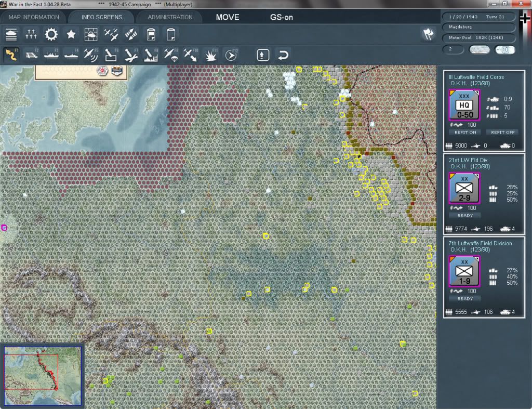Click the REFIT ON button
The image size is (532, 409).
click(x=465, y=133)
